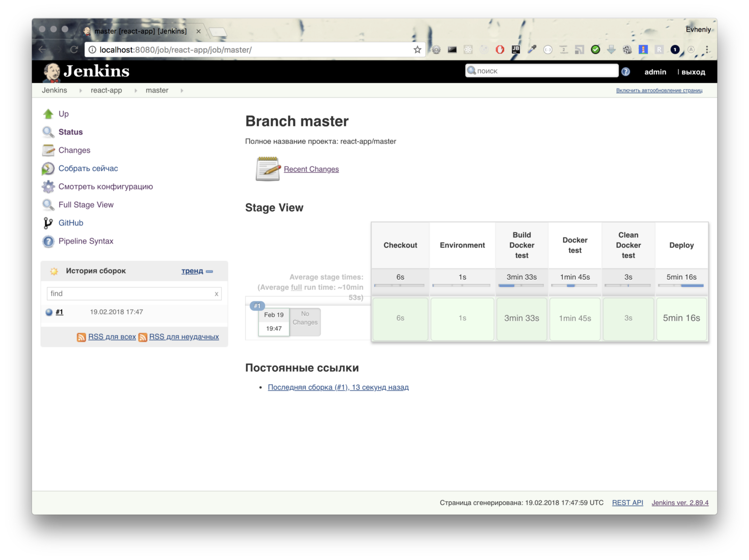The height and width of the screenshot is (560, 749).
Task: Click the RSS icon beside RSS для всех
Action: [x=81, y=337]
